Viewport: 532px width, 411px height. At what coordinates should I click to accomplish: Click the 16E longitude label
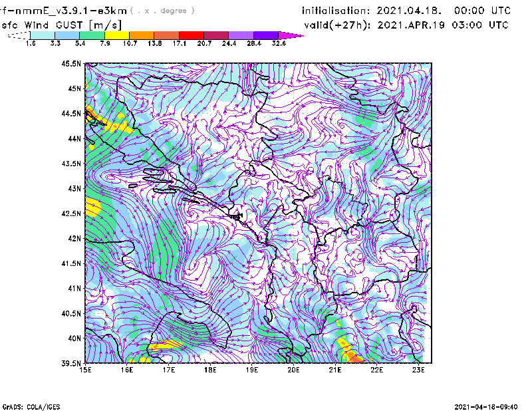click(x=127, y=370)
